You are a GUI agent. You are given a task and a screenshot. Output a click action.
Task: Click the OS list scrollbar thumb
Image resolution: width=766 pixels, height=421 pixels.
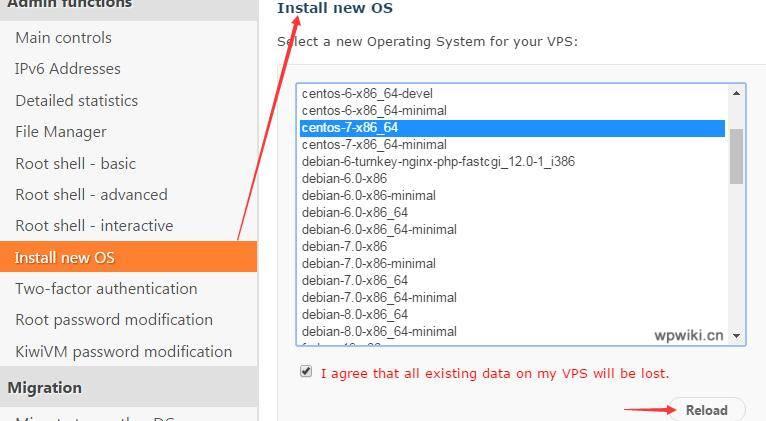tap(736, 156)
